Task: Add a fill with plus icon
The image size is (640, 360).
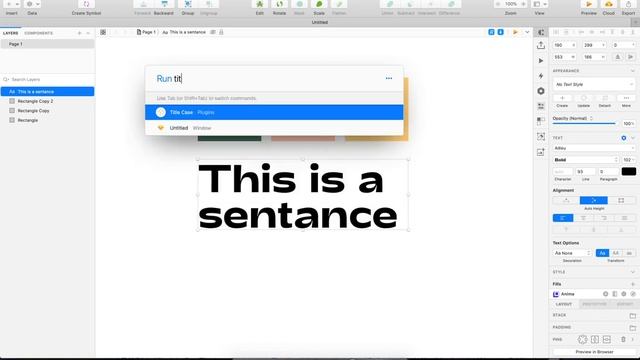Action: click(633, 284)
